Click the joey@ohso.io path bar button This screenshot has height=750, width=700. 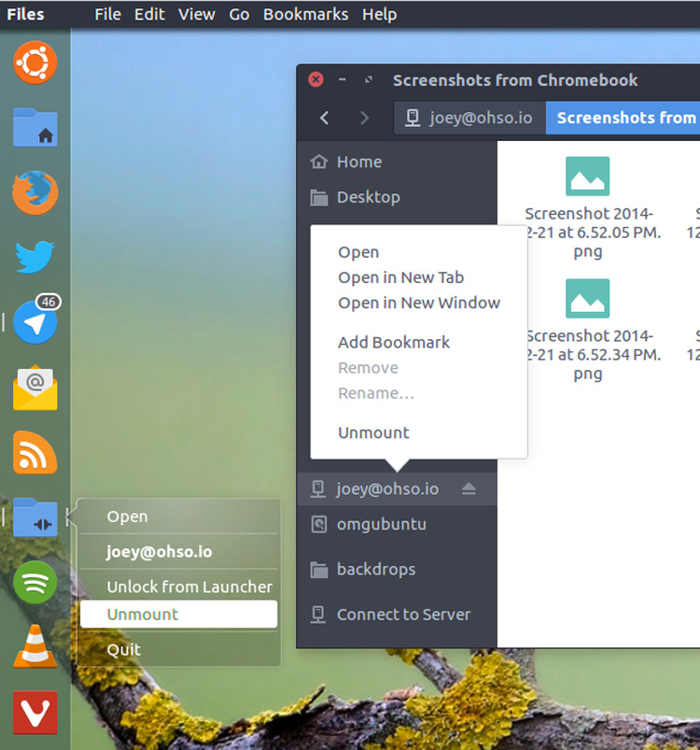pos(469,118)
